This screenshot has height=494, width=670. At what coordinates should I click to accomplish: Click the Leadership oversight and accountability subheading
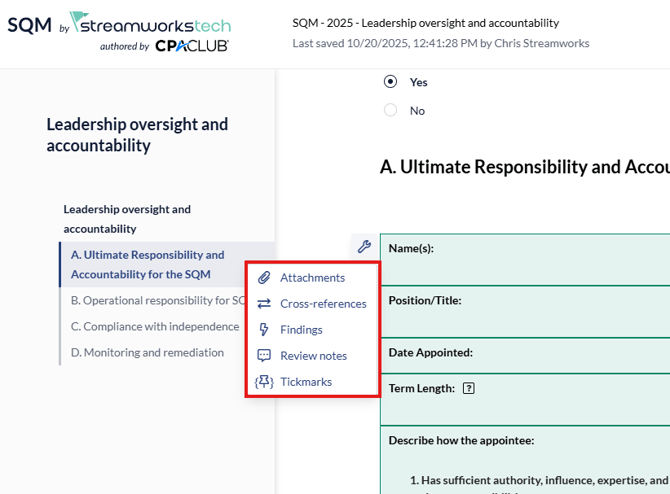(x=127, y=219)
